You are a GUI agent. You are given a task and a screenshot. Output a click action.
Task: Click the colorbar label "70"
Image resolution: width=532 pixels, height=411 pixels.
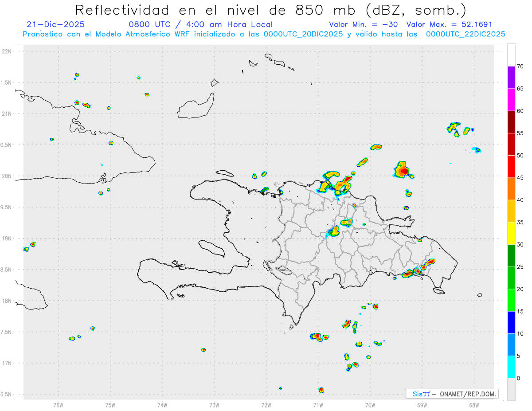520,67
